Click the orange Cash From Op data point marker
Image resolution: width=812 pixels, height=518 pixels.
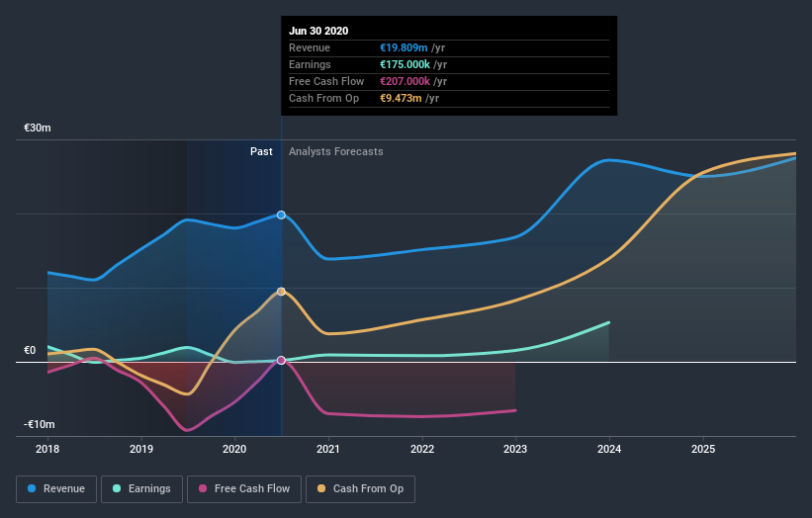point(281,292)
